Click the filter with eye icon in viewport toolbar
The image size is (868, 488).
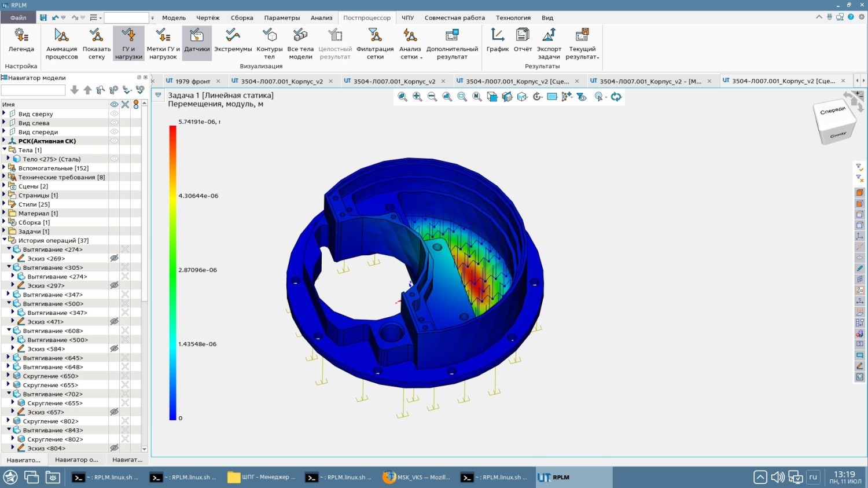point(582,97)
